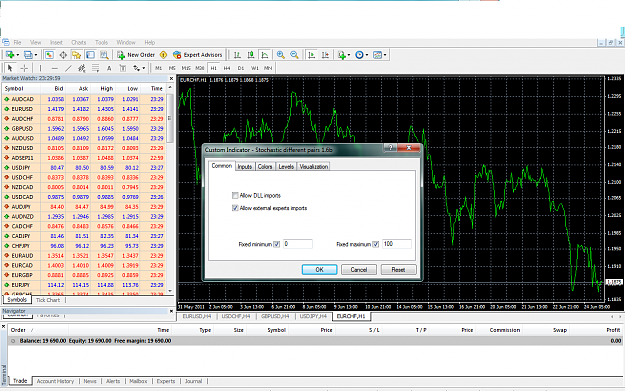Cancel the Custom Indicator dialog

coord(359,270)
